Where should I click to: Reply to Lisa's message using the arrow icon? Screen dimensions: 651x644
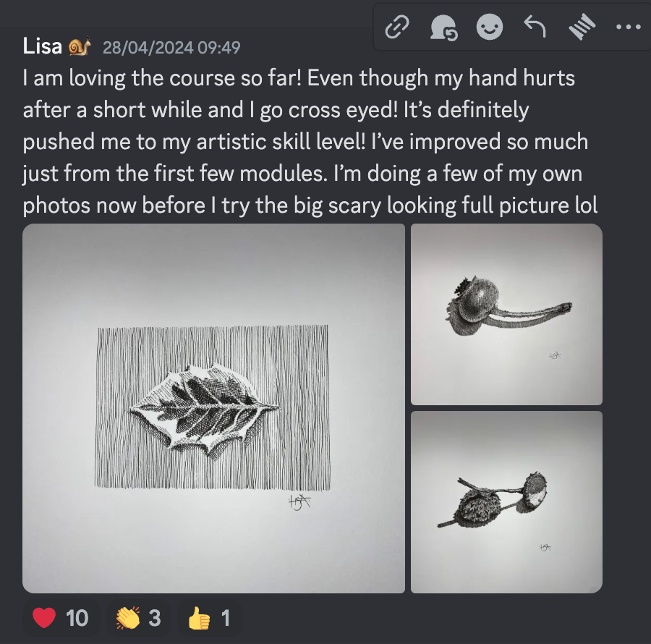click(535, 27)
